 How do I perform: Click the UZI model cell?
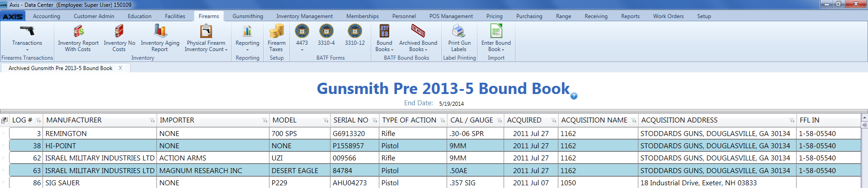click(300, 158)
